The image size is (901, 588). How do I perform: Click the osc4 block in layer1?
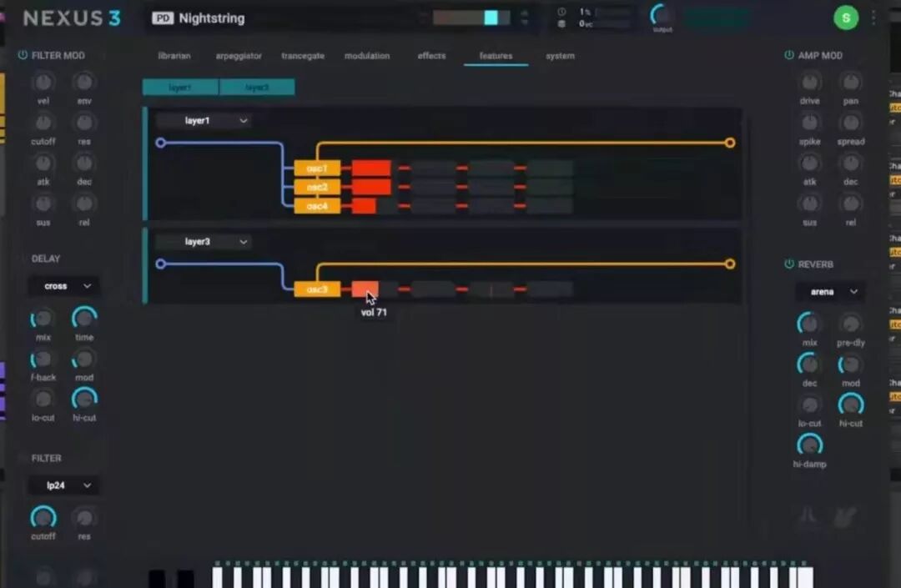coord(317,205)
